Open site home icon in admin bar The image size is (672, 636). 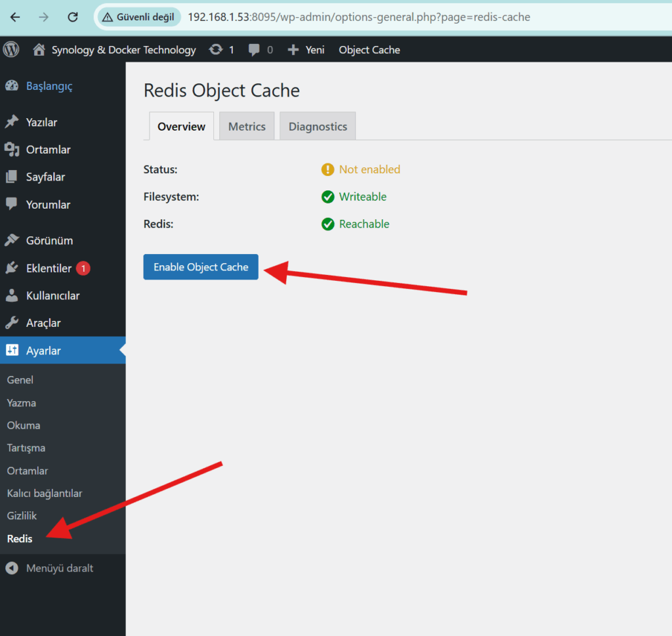click(x=39, y=50)
